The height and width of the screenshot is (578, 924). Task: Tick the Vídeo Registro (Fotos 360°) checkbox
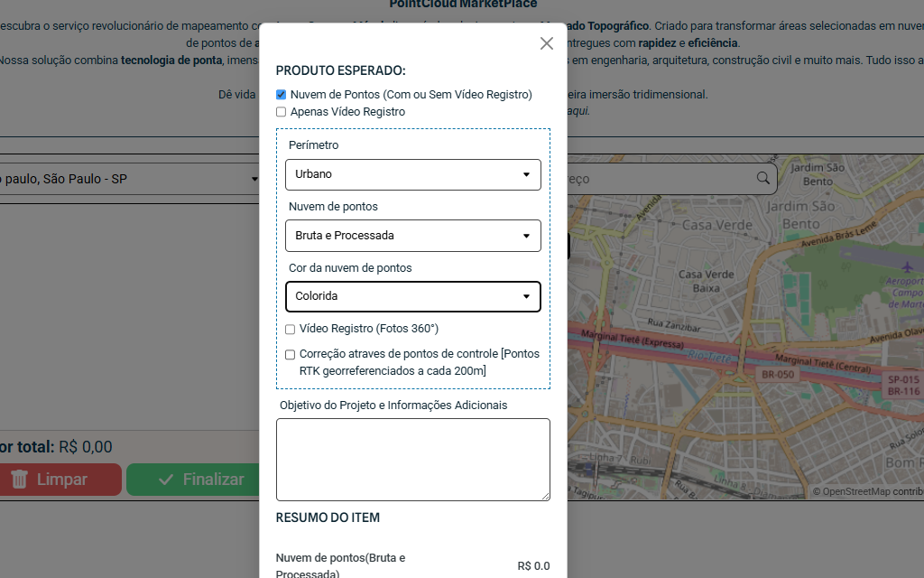click(291, 330)
